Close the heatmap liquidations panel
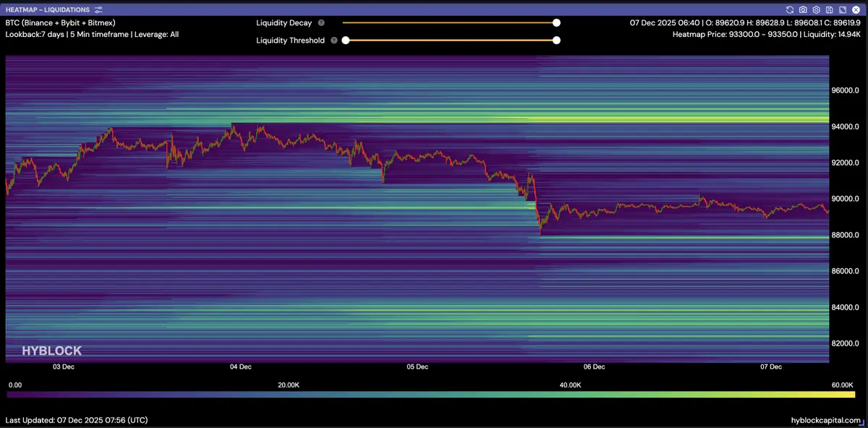This screenshot has width=868, height=428. [x=855, y=10]
